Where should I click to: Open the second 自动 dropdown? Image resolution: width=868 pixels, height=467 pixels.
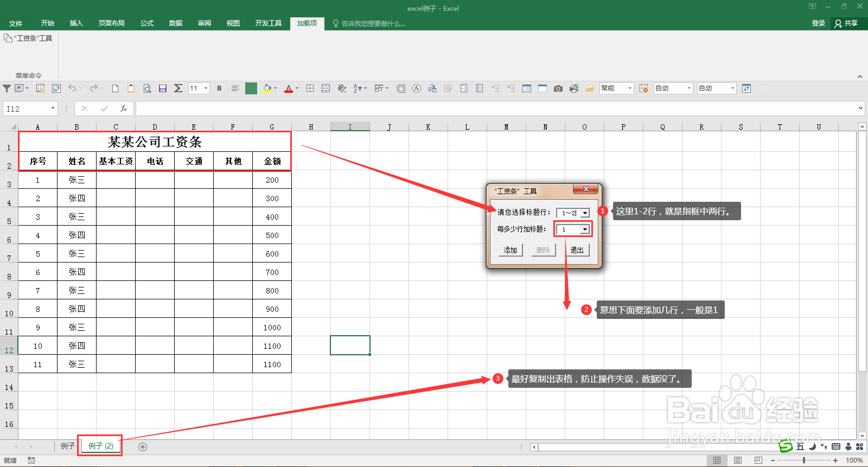(x=732, y=88)
